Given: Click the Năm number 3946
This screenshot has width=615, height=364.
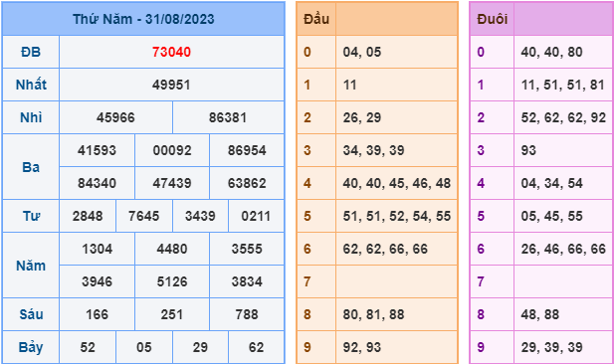Looking at the screenshot, I should click(97, 281).
